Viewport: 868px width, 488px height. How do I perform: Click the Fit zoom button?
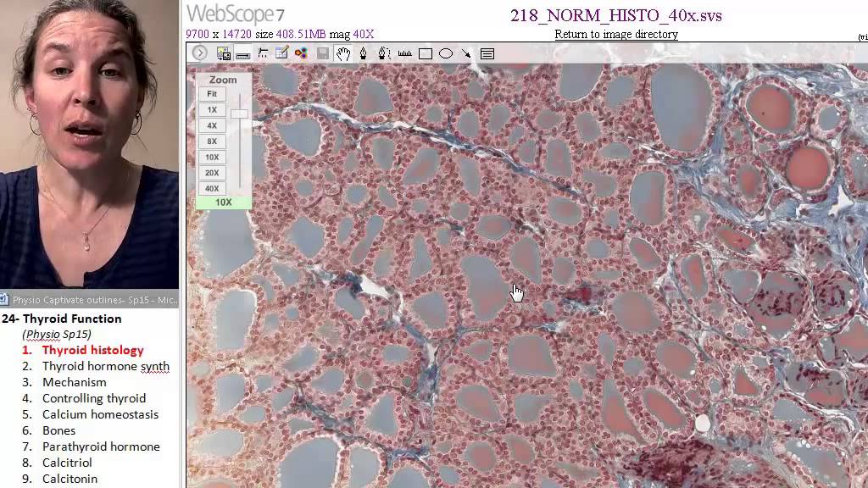coord(212,94)
